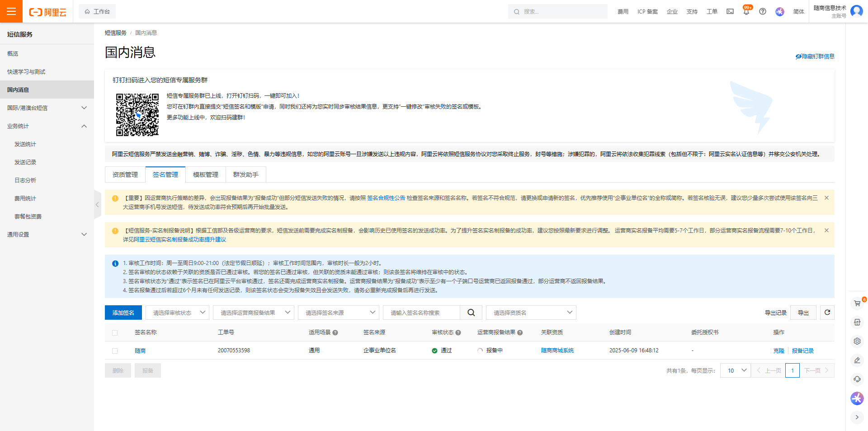Expand the right sidebar arrow
Image resolution: width=868 pixels, height=431 pixels.
tap(857, 417)
